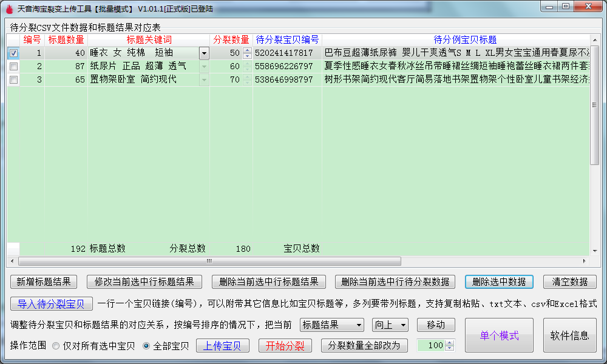Click the 新增标题结果 button

(44, 282)
